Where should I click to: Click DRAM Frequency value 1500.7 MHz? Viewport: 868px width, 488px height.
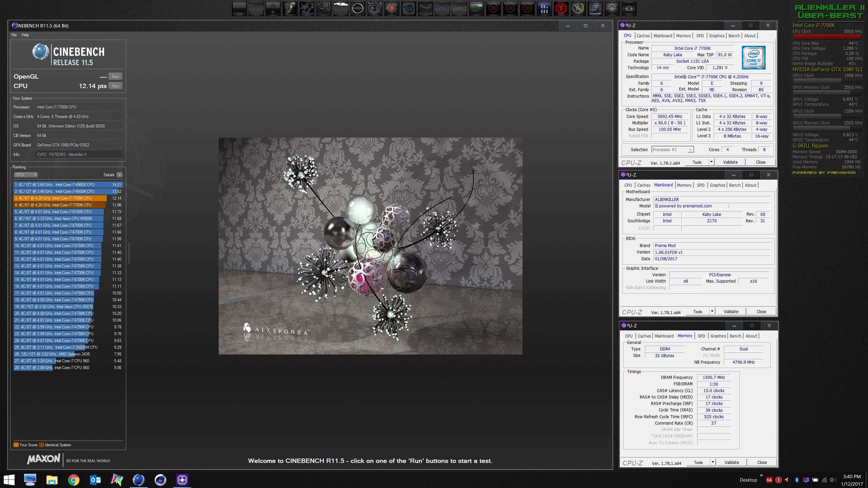[x=714, y=377]
